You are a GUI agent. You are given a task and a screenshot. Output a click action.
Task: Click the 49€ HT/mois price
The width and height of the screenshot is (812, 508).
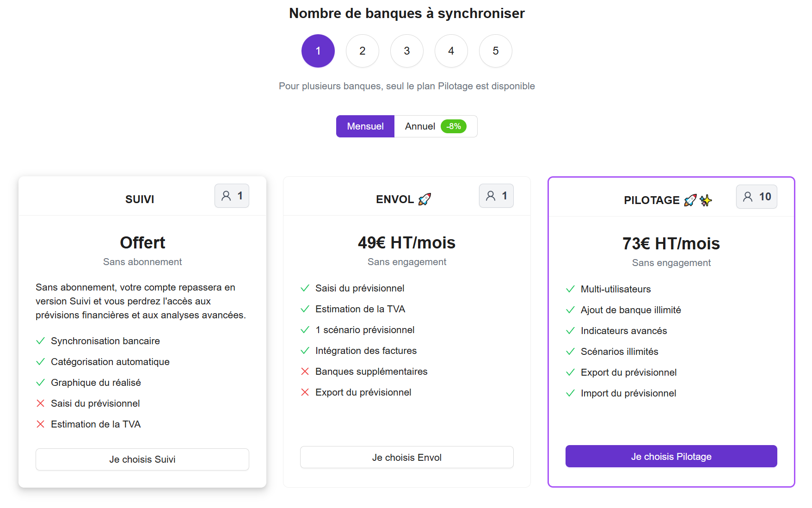pyautogui.click(x=407, y=242)
